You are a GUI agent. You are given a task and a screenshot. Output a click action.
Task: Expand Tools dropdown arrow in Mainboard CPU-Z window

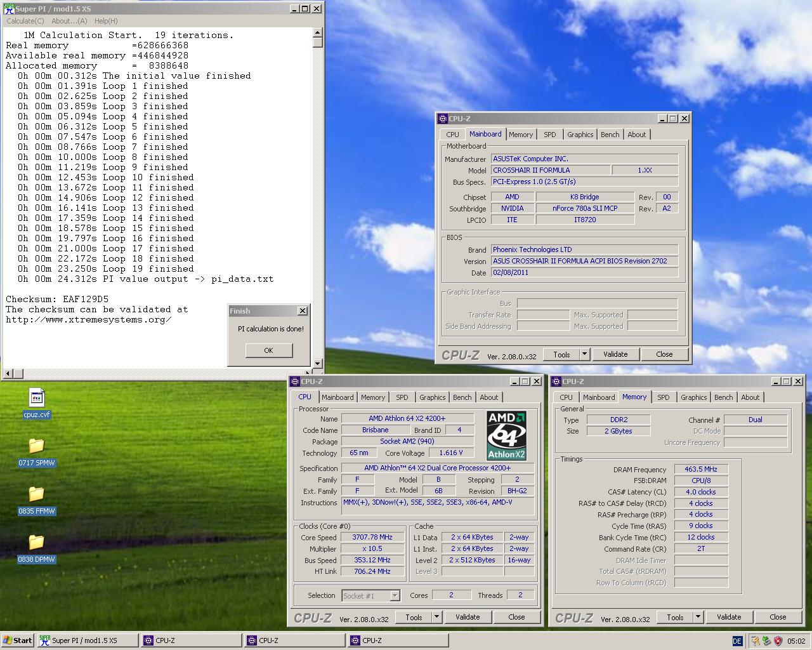[x=584, y=354]
